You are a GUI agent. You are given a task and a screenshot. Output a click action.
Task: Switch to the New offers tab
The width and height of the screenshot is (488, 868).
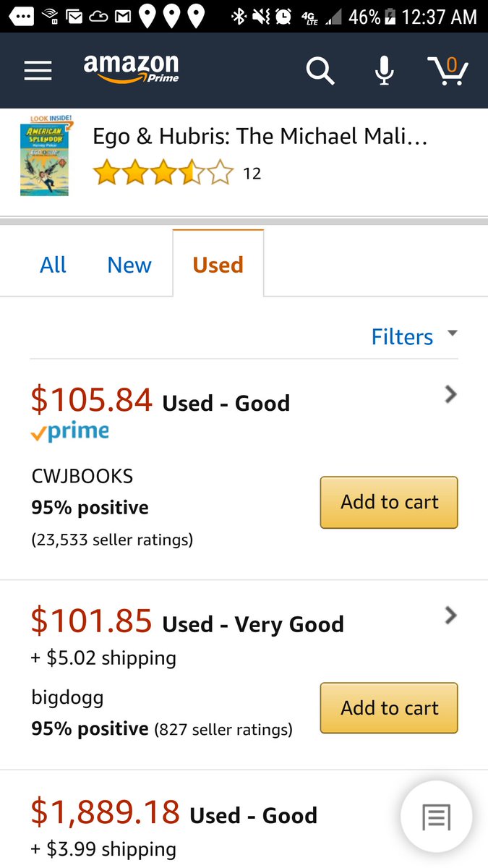129,265
